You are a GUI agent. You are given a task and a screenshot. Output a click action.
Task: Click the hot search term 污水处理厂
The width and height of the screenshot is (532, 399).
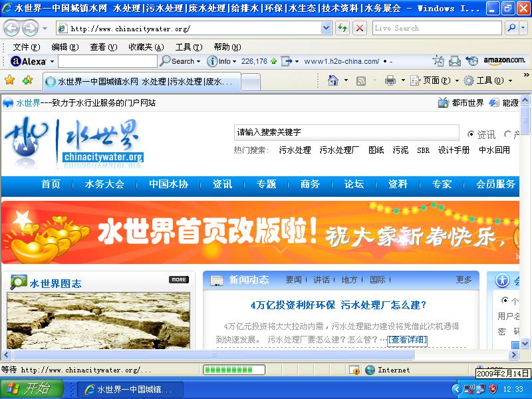pos(339,150)
